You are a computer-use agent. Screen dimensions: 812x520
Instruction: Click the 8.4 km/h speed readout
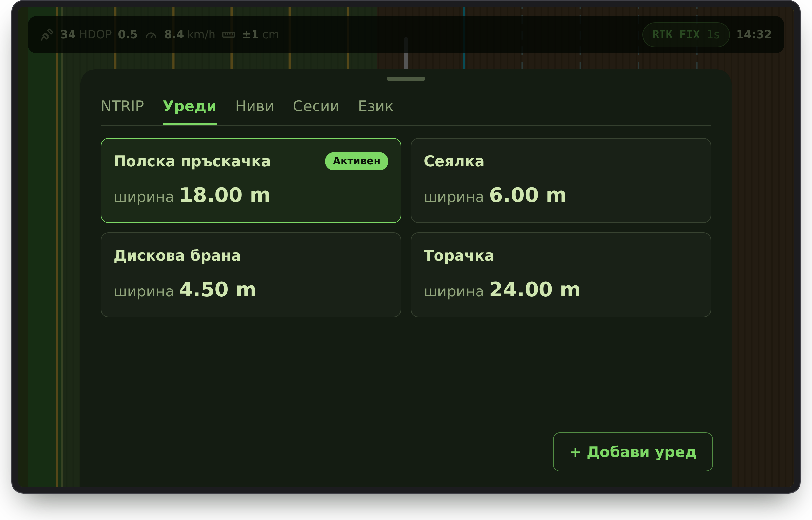click(x=190, y=34)
